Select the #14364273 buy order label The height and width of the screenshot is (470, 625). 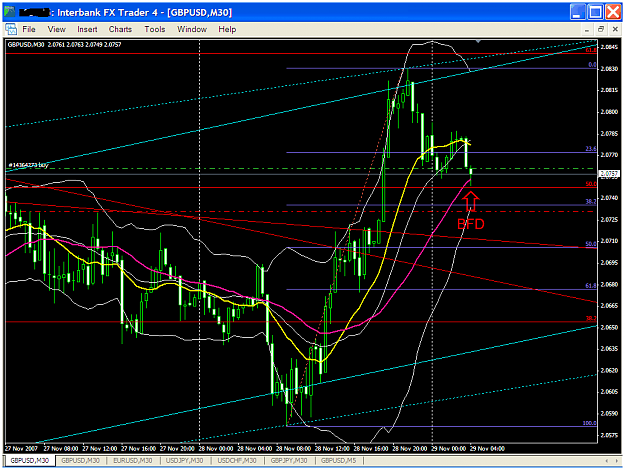tap(28, 165)
